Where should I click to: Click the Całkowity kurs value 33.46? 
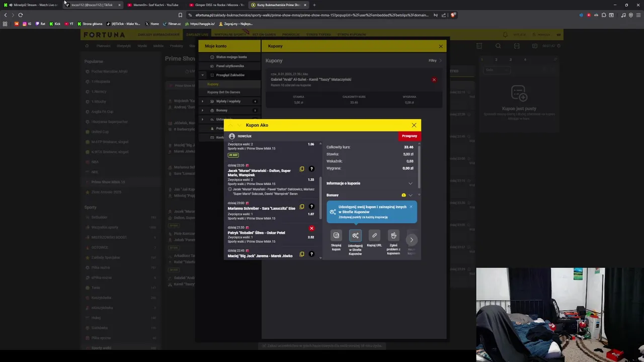(409, 147)
